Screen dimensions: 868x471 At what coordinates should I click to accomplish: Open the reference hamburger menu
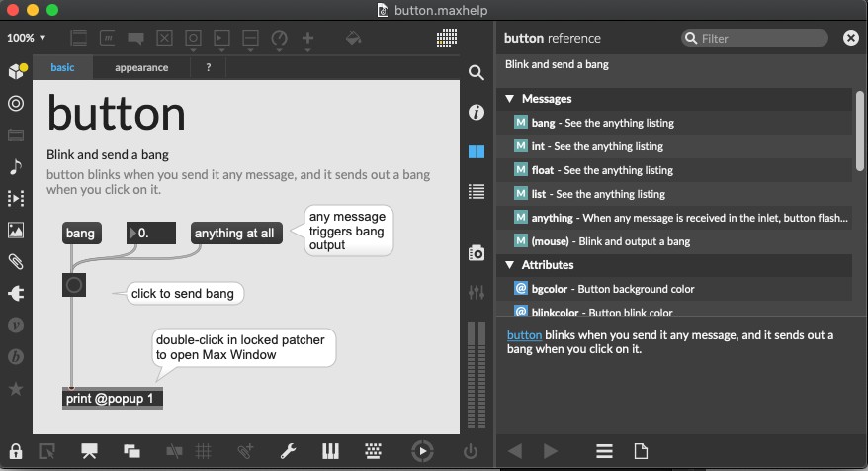[604, 451]
